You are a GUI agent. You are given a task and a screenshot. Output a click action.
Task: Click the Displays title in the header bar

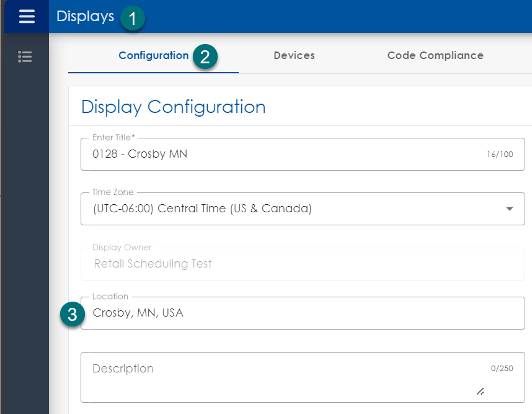tap(86, 17)
